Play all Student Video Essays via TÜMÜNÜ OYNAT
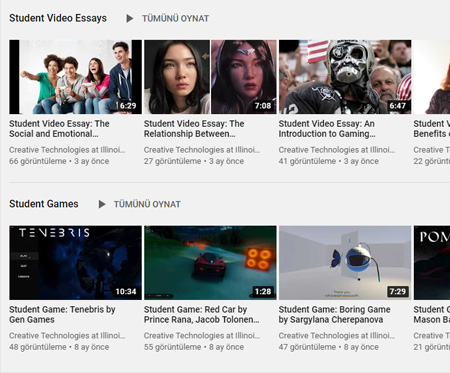This screenshot has width=450, height=373. 175,18
